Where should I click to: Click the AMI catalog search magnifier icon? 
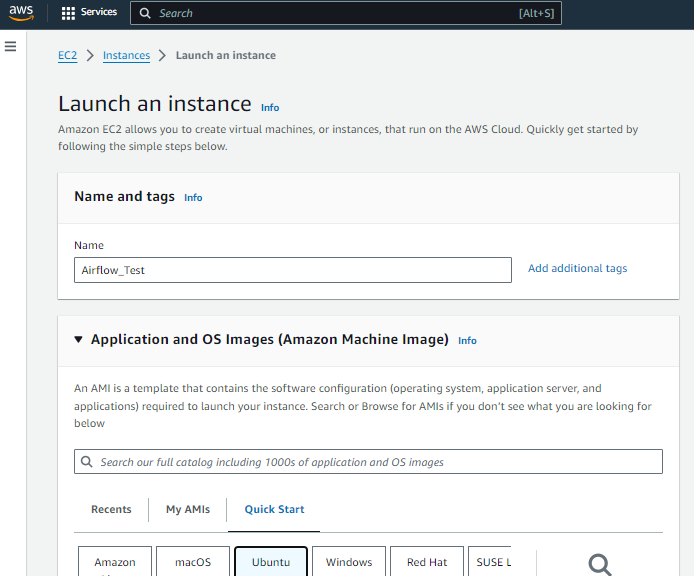click(x=87, y=462)
